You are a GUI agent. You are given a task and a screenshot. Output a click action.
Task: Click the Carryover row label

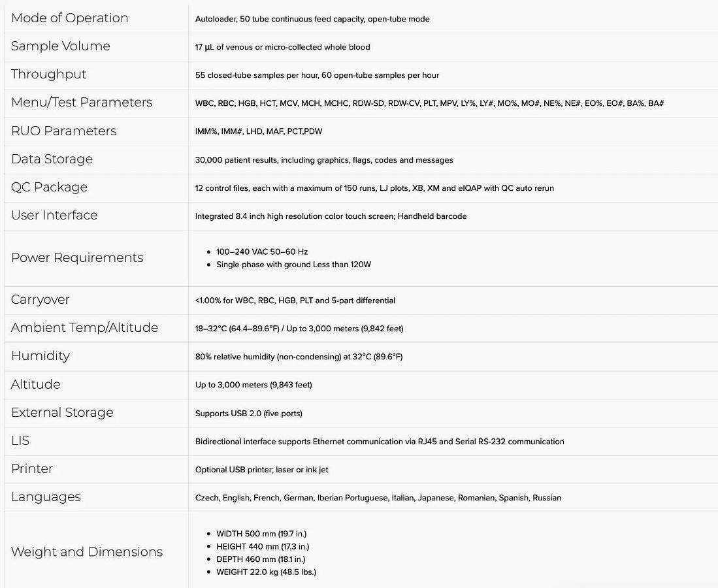pos(40,300)
